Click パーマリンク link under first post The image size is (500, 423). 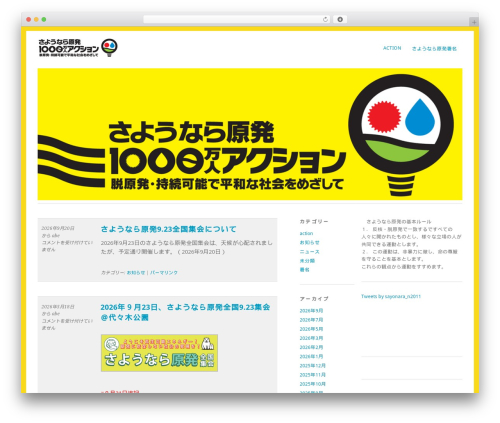(163, 273)
